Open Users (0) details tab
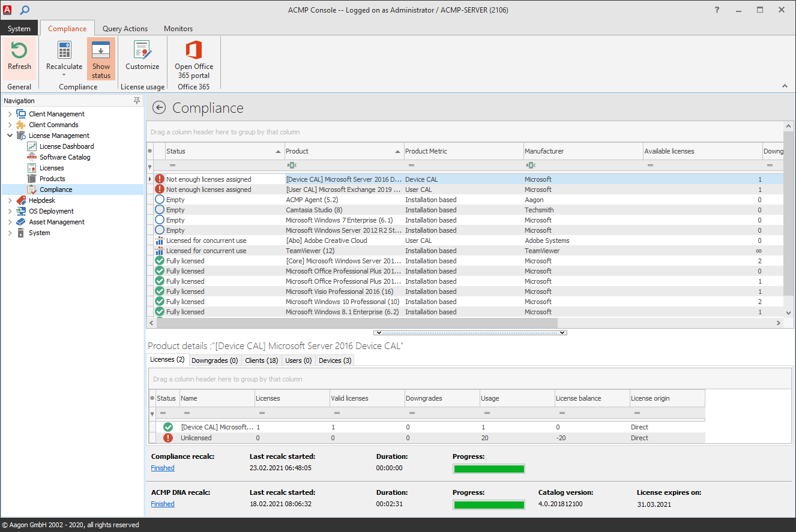 (298, 360)
